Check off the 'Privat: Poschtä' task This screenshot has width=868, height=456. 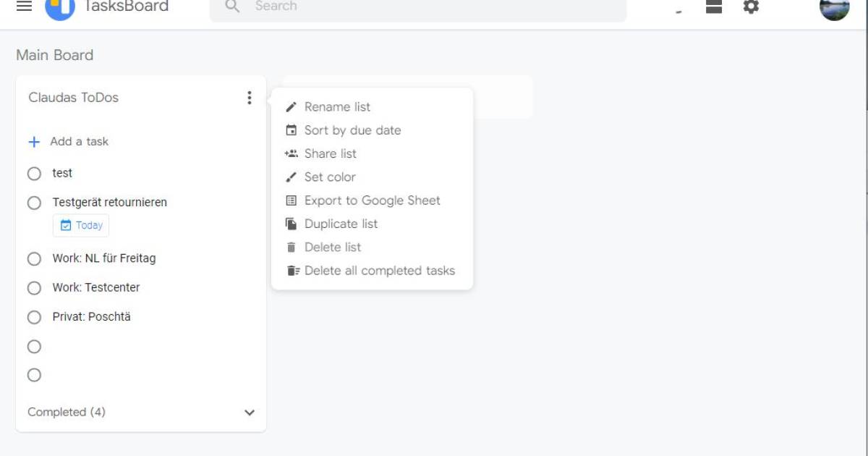tap(34, 317)
